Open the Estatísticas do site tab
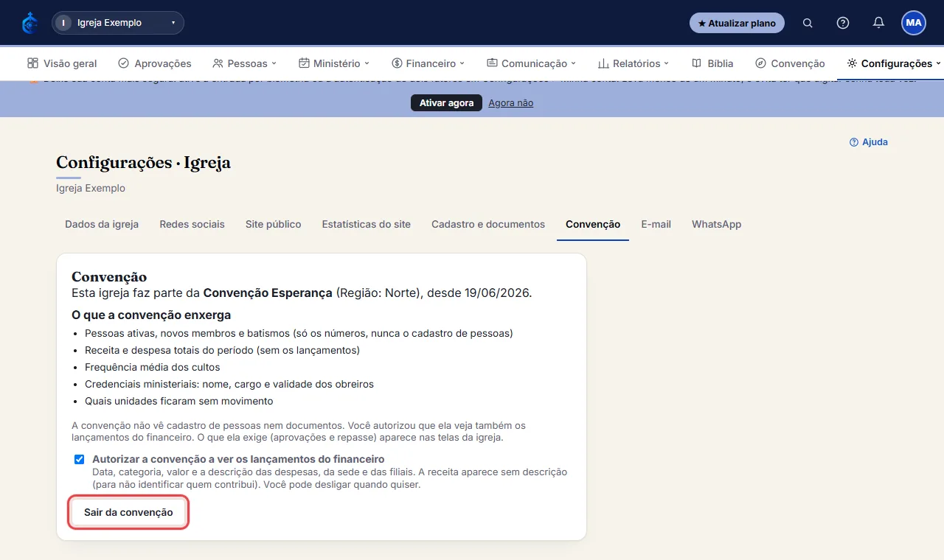The image size is (944, 560). tap(366, 224)
